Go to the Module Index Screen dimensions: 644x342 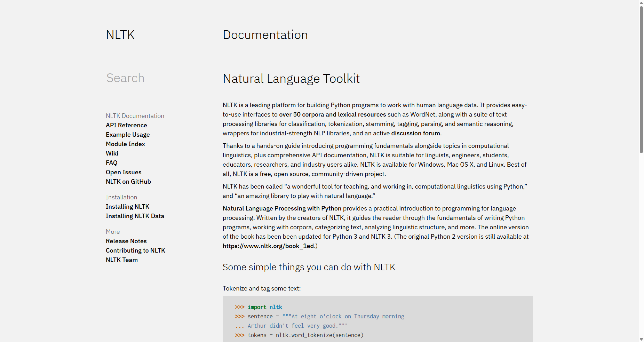tap(125, 144)
